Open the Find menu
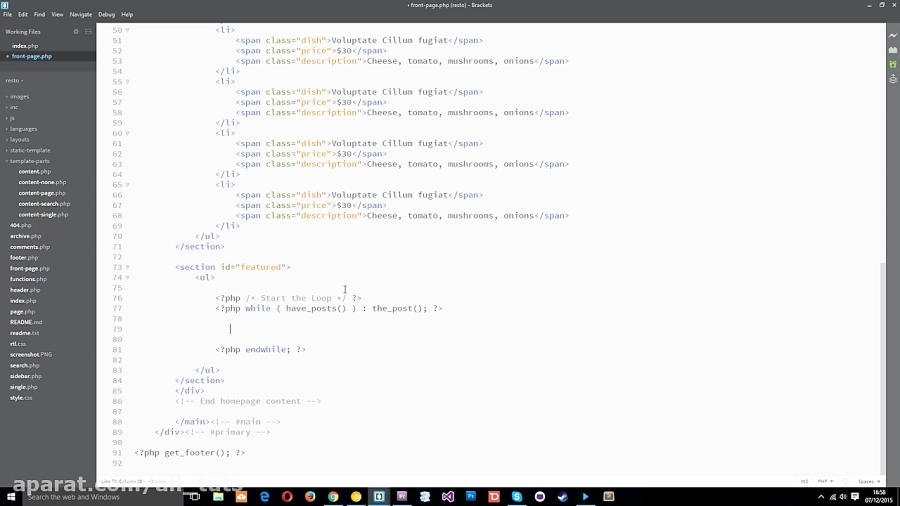The width and height of the screenshot is (900, 506). (39, 14)
